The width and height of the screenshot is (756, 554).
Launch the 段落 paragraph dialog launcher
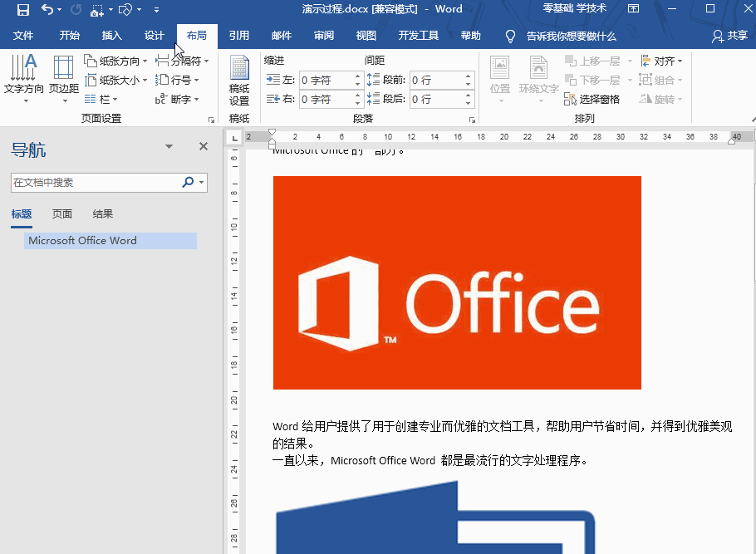(472, 120)
